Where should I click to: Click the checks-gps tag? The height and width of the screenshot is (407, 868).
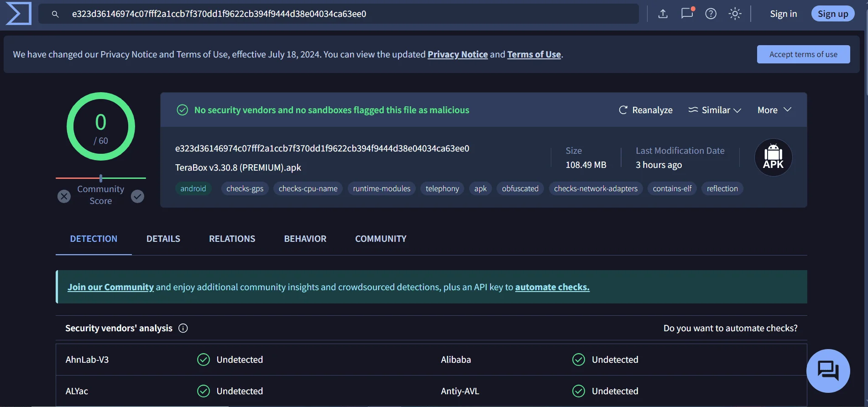[245, 188]
